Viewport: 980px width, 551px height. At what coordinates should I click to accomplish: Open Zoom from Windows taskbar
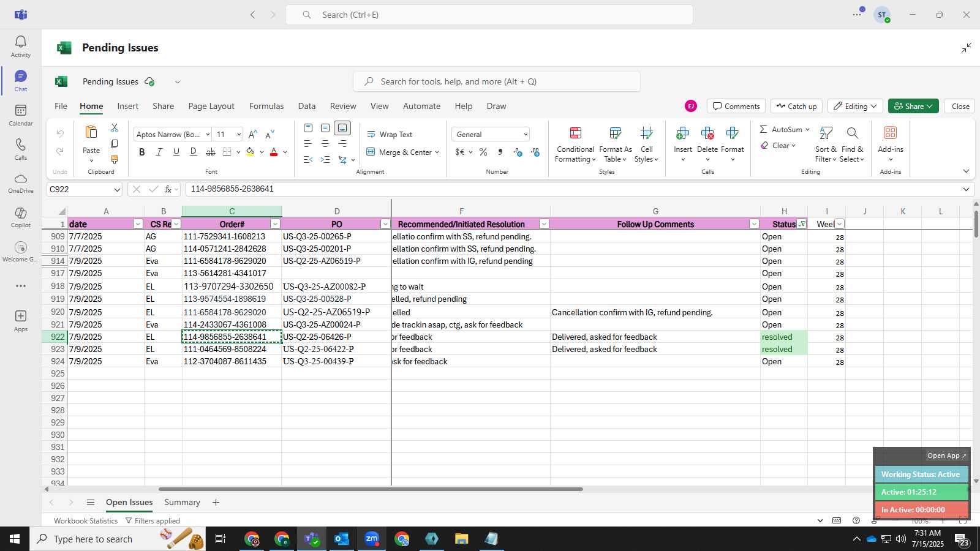[x=372, y=539]
